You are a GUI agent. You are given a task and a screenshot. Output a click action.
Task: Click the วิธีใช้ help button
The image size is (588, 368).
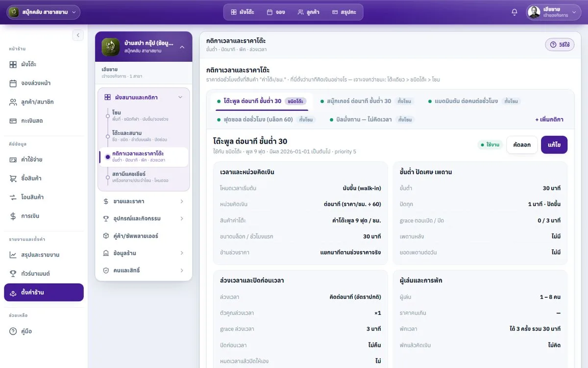(560, 45)
